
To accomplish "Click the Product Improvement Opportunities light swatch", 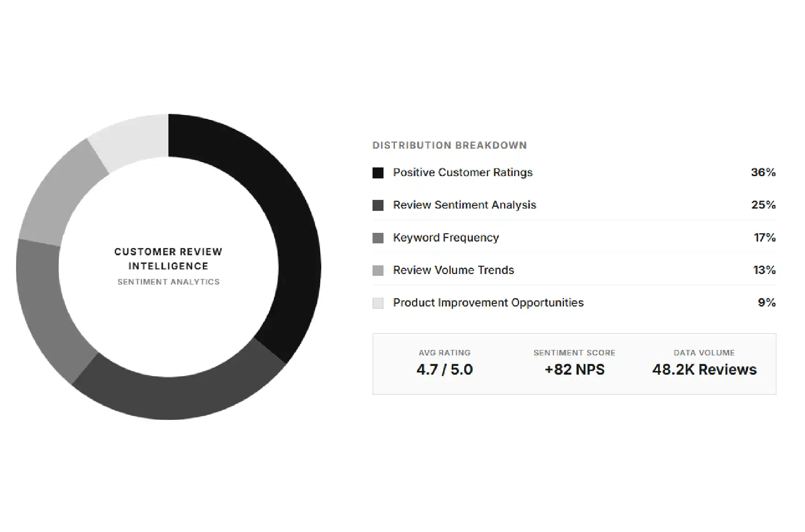I will point(378,303).
